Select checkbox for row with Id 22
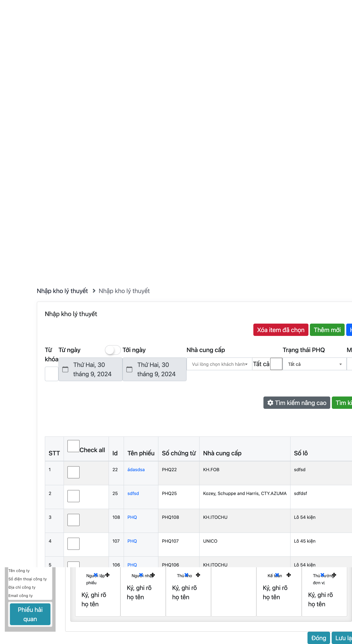This screenshot has height=644, width=352. [73, 472]
